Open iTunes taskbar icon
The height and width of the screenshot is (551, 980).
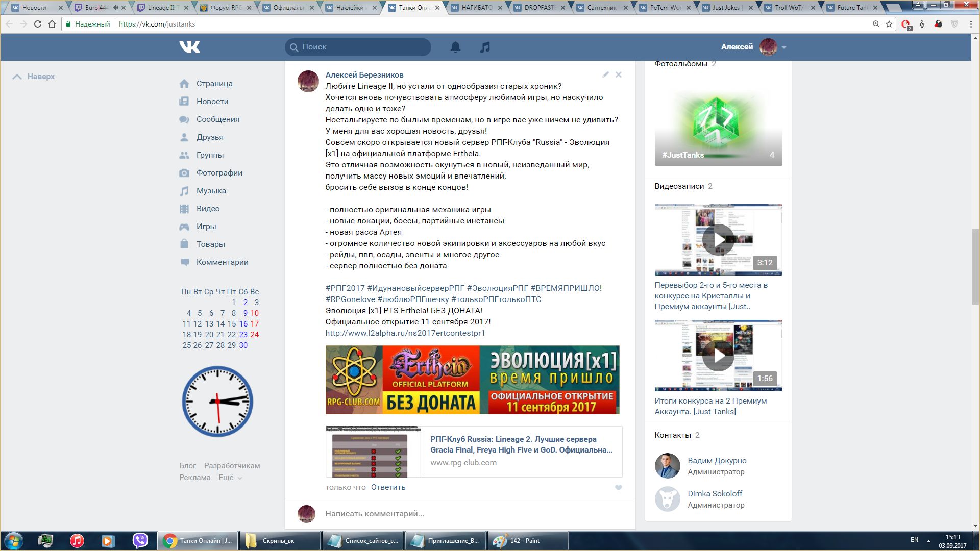[x=77, y=541]
